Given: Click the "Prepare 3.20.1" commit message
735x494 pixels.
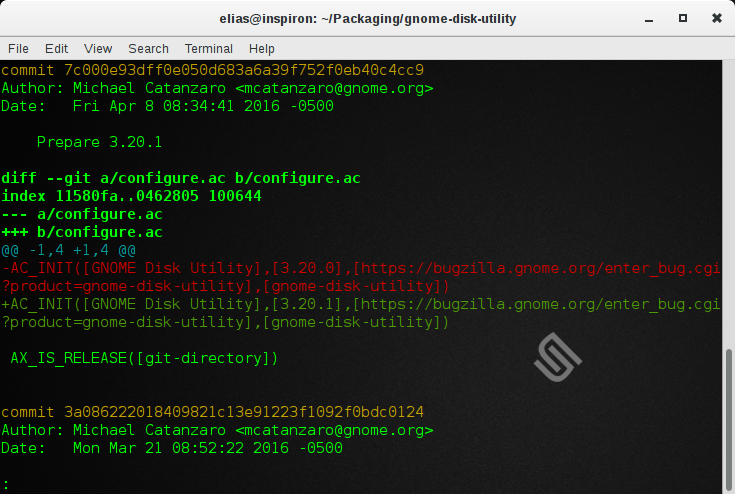Looking at the screenshot, I should [x=99, y=142].
